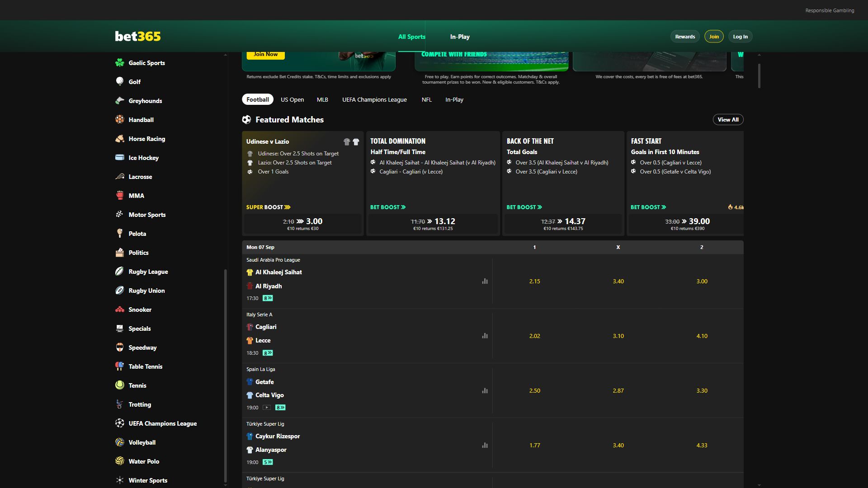The image size is (868, 488).
Task: Click the Log In button
Action: click(740, 37)
